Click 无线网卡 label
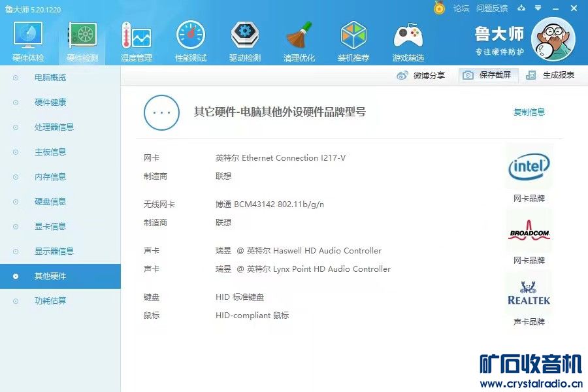The image size is (588, 392). coord(159,204)
